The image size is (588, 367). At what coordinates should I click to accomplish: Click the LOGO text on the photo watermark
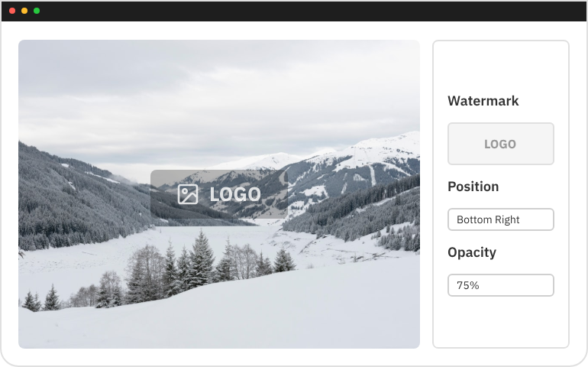coord(235,194)
